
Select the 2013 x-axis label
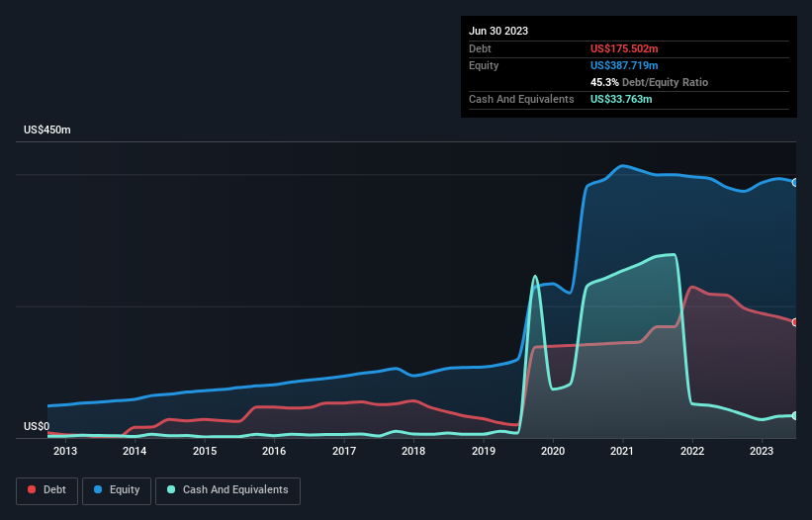(x=65, y=451)
